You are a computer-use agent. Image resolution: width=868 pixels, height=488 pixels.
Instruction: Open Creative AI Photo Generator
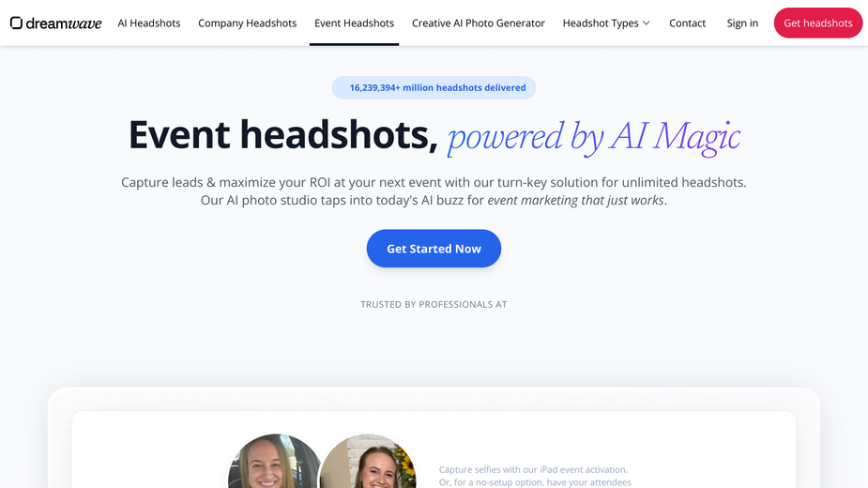click(x=479, y=23)
